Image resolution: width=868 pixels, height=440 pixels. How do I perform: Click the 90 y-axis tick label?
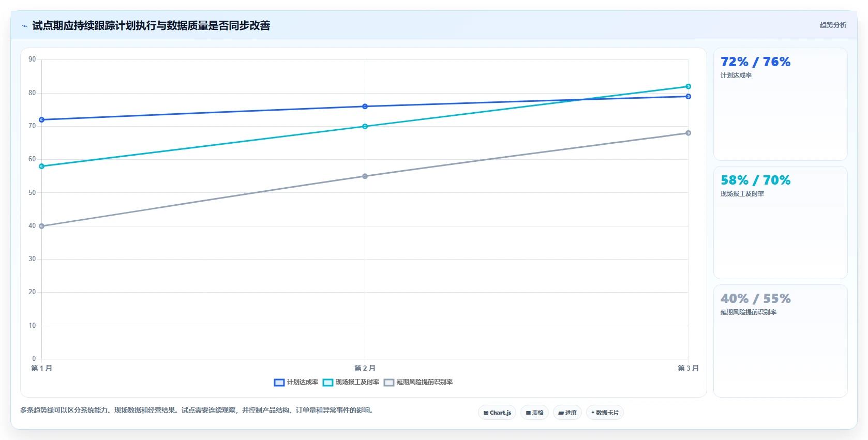[32, 59]
